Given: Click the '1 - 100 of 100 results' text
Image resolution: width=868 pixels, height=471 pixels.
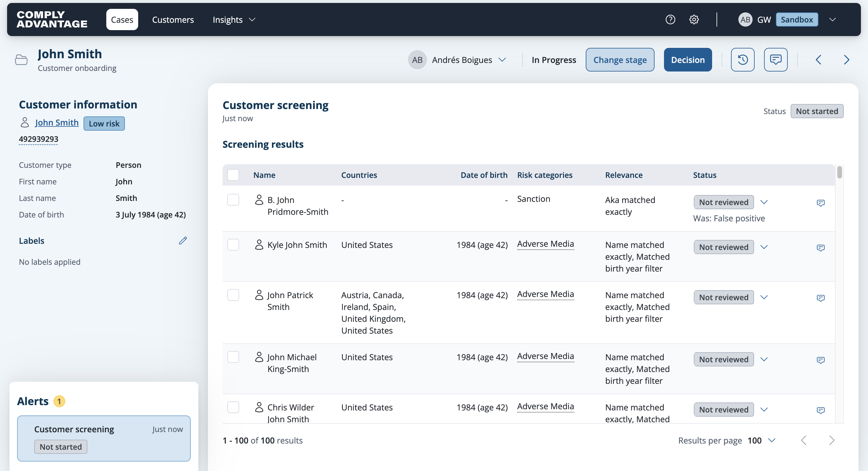Looking at the screenshot, I should pos(262,440).
